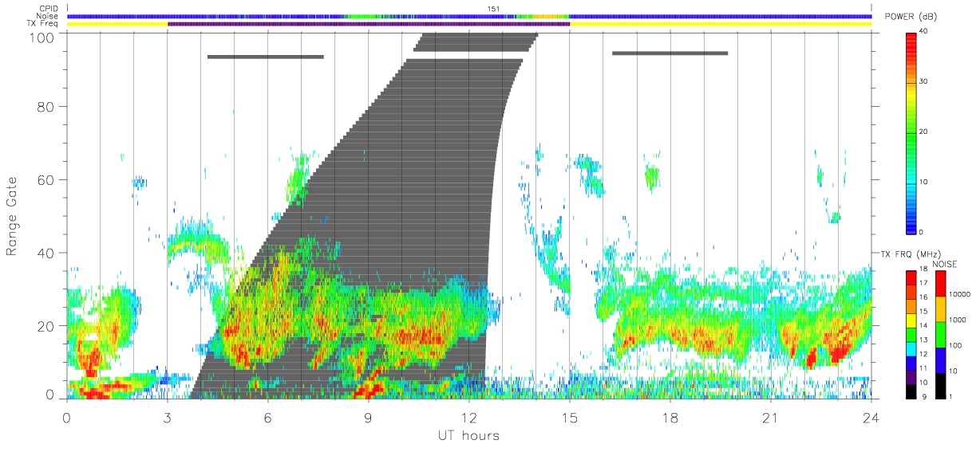Click the 60 tick on the Range Gate axis
This screenshot has width=980, height=452.
click(x=46, y=179)
